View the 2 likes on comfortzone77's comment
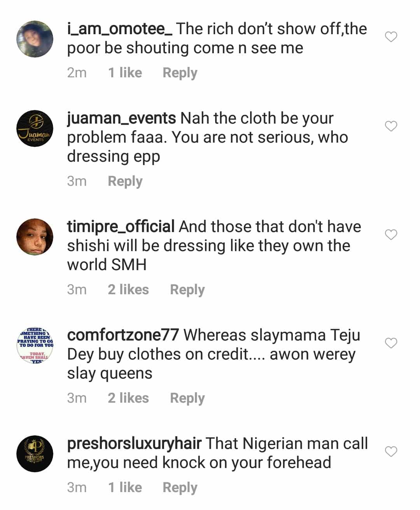The width and height of the screenshot is (420, 510). (128, 398)
